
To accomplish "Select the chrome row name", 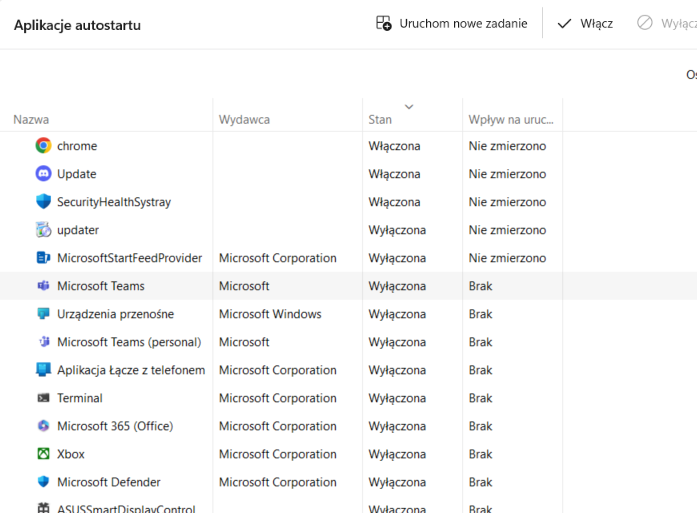I will (x=77, y=146).
